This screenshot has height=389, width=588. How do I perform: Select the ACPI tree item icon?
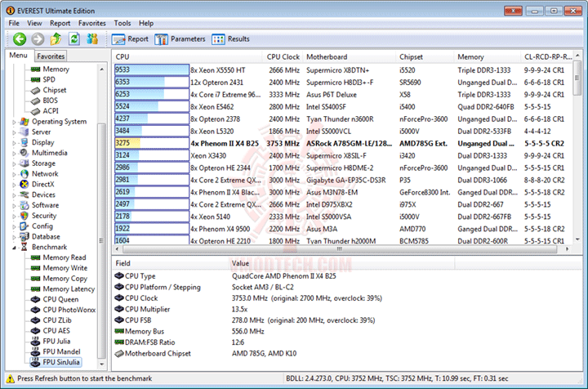[36, 111]
